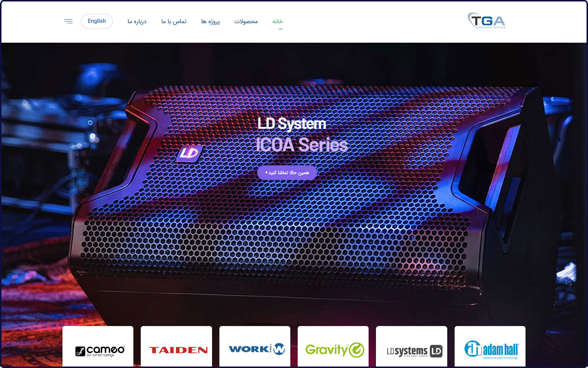Click the 'همین حالا تماشا کنید' button
588x368 pixels.
pyautogui.click(x=287, y=173)
